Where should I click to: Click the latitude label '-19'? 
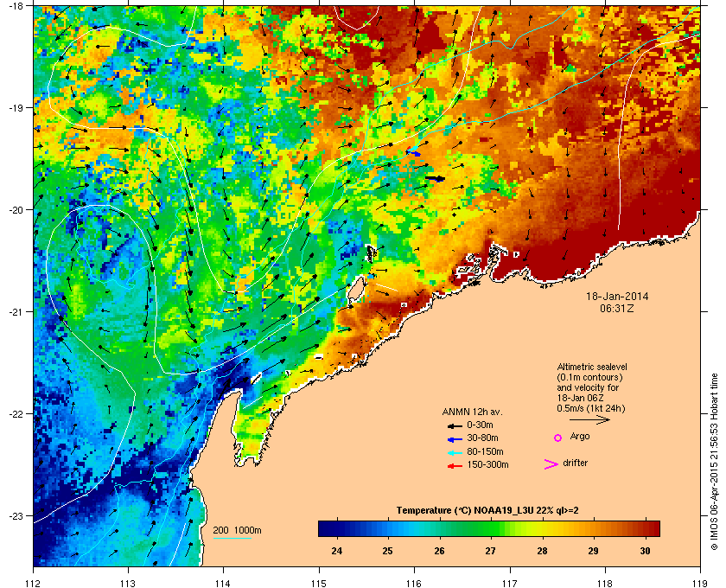click(15, 107)
